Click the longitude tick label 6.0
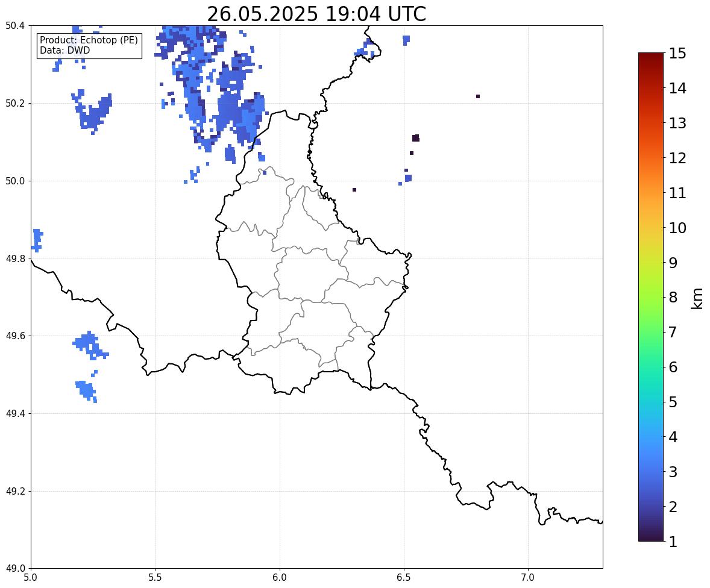The height and width of the screenshot is (588, 710). click(280, 578)
